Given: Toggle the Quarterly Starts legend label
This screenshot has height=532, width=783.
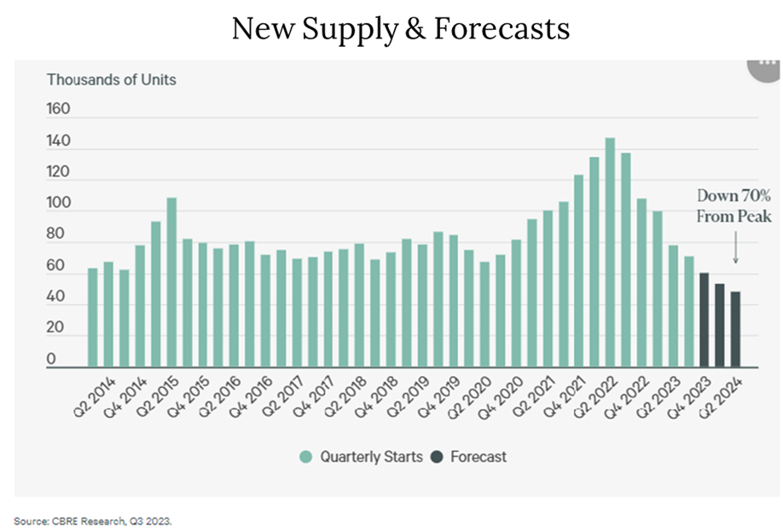Looking at the screenshot, I should coord(371,457).
